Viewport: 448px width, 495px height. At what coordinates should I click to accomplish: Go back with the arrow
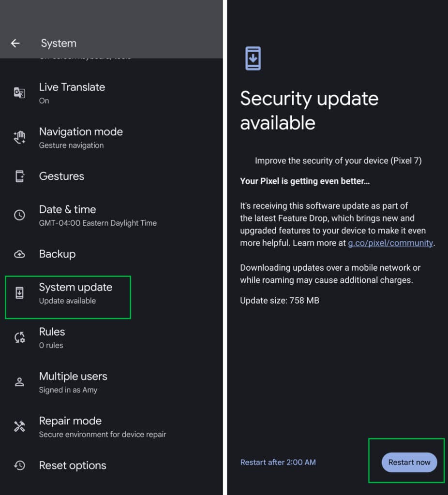pyautogui.click(x=15, y=43)
